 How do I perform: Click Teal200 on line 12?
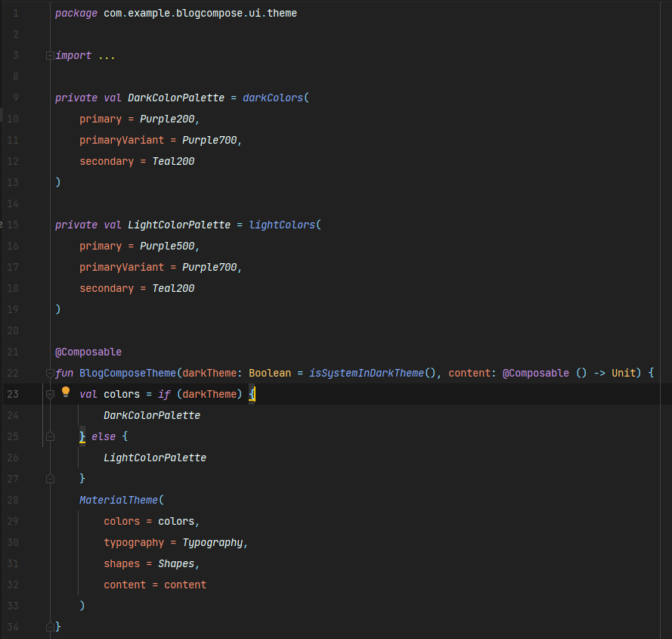coord(173,161)
